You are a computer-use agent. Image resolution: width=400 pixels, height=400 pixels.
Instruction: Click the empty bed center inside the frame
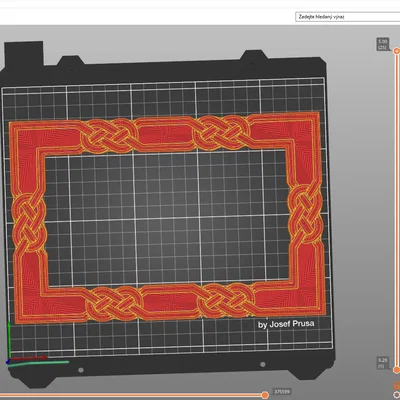coord(167,218)
